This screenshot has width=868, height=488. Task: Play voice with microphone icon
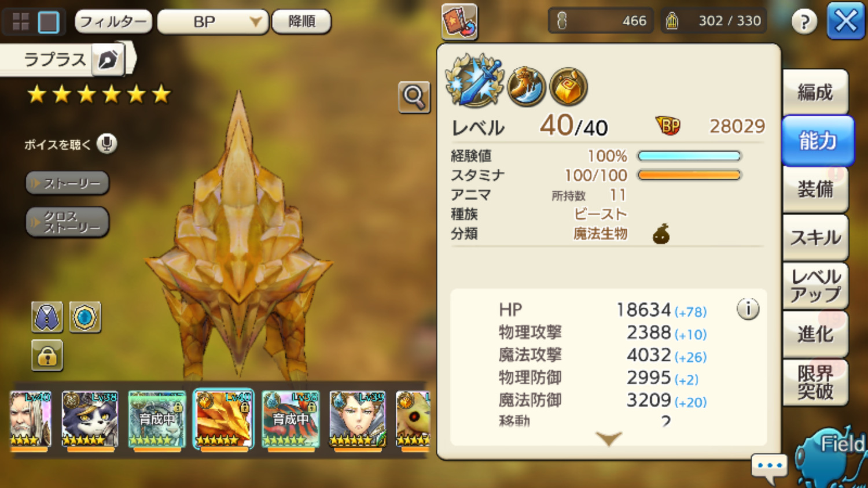pos(106,143)
